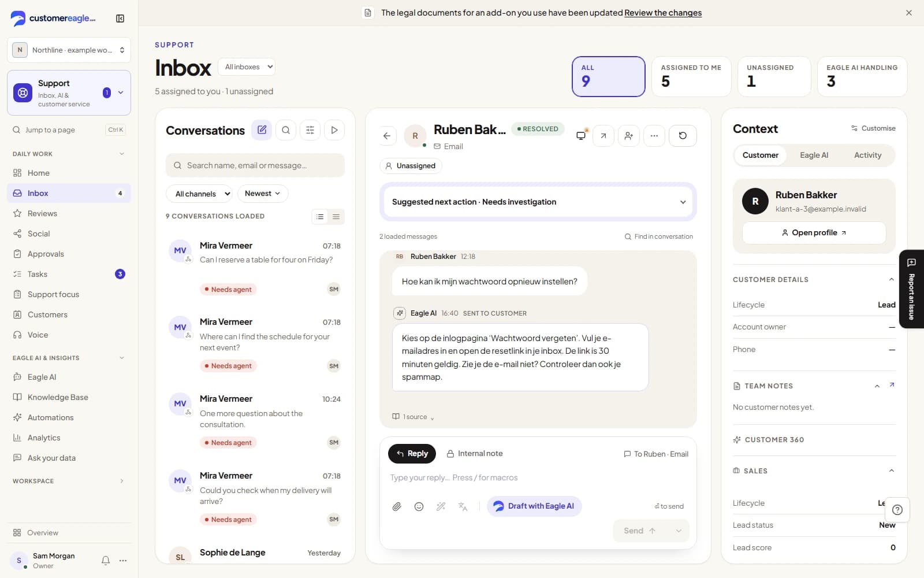This screenshot has width=924, height=578.
Task: Open the All inboxes dropdown
Action: 247,67
